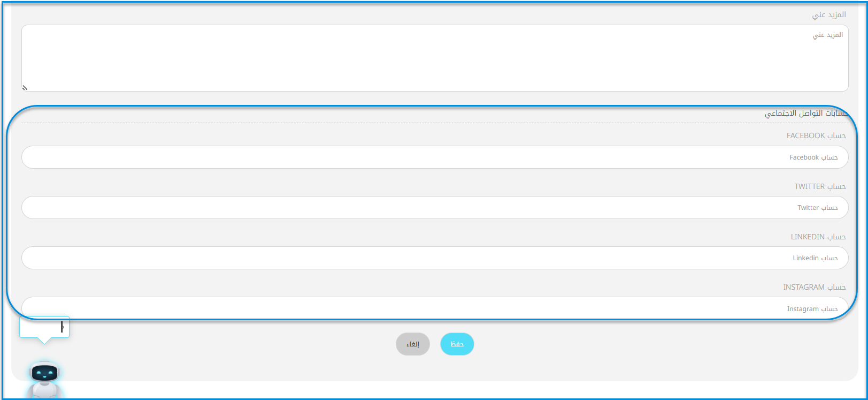
Task: Click the حساب FACEBOOK field label
Action: (816, 135)
